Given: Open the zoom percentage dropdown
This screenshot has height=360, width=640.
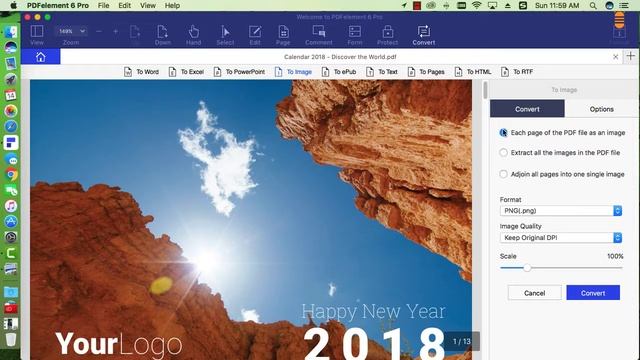Looking at the screenshot, I should (71, 31).
